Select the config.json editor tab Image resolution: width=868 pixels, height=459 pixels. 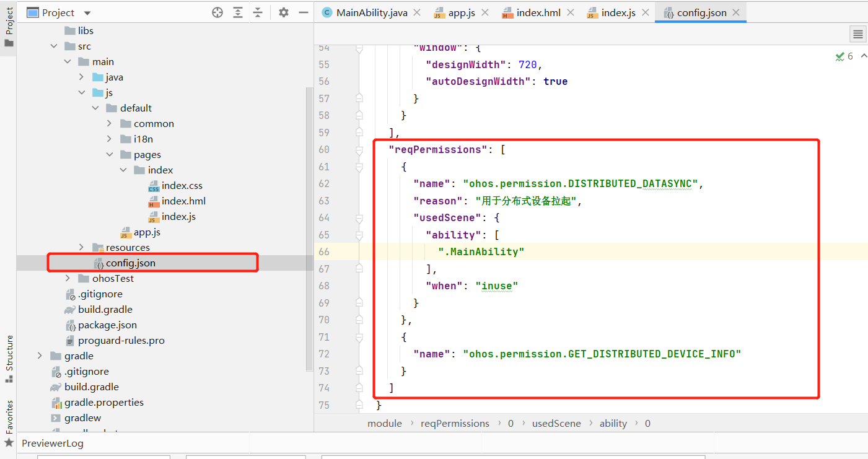[x=702, y=12]
